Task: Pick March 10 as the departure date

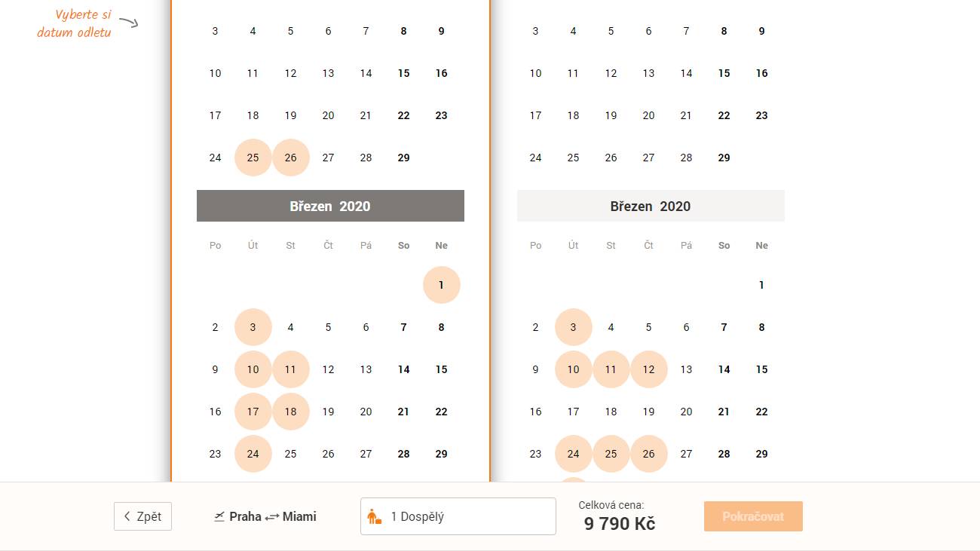Action: pyautogui.click(x=253, y=369)
